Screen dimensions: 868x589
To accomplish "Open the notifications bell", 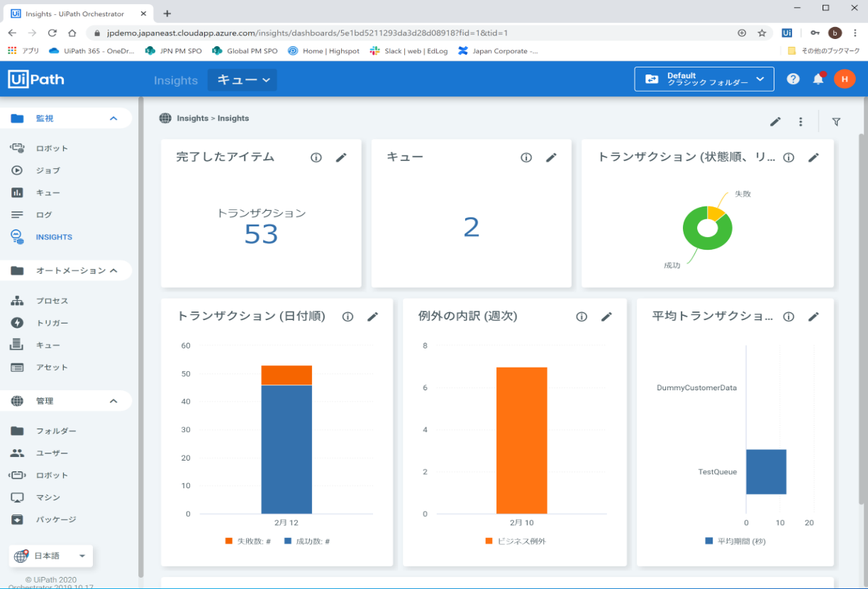I will (818, 79).
